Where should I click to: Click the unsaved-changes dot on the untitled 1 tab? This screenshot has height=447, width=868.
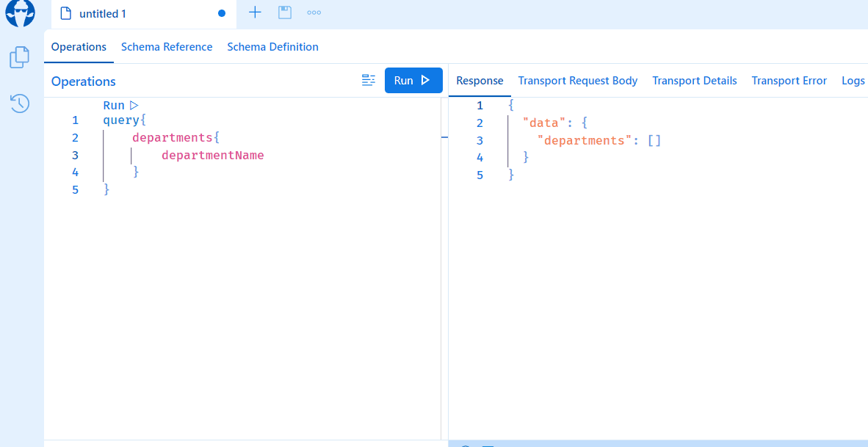coord(222,13)
